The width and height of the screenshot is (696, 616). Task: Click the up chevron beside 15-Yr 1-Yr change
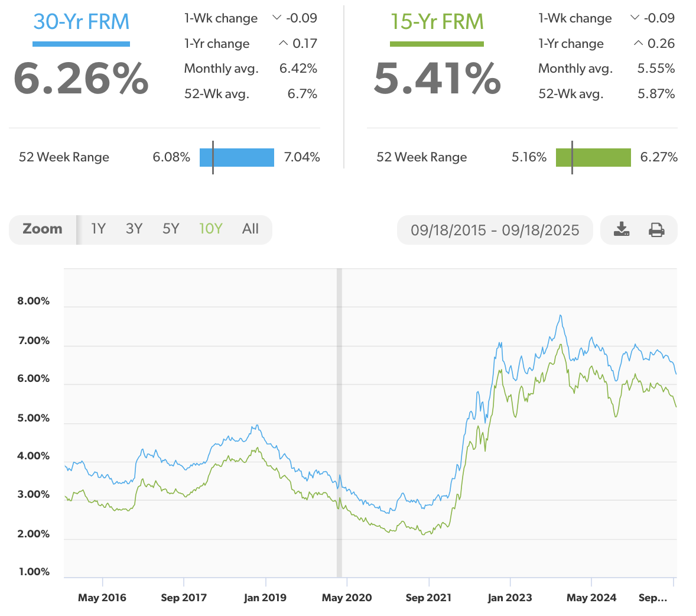pyautogui.click(x=638, y=43)
